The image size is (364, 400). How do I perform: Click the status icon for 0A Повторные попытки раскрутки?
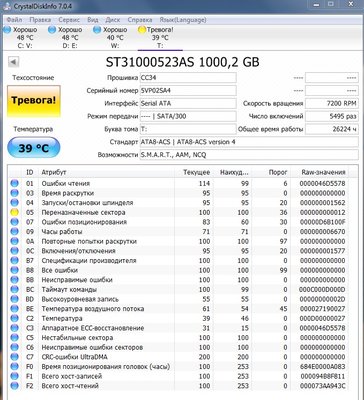tap(14, 241)
